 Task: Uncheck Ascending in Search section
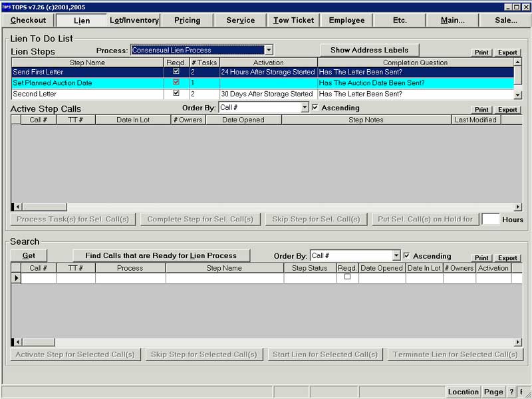[x=407, y=255]
